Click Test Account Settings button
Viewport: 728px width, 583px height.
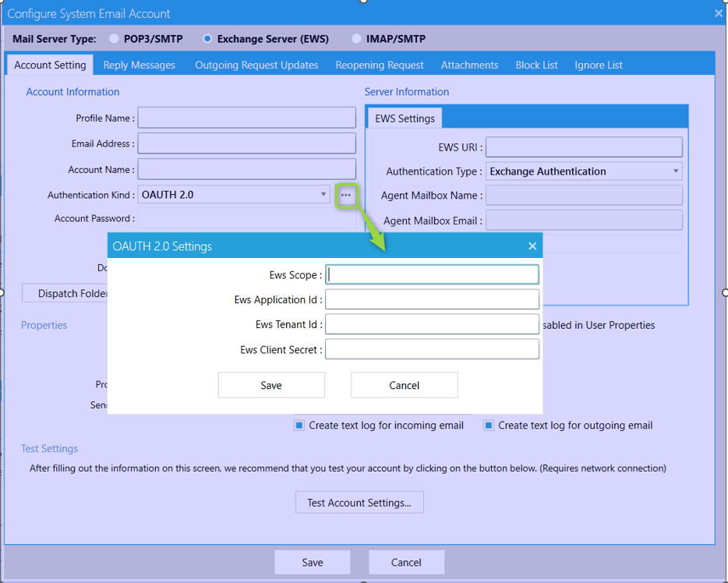point(359,503)
